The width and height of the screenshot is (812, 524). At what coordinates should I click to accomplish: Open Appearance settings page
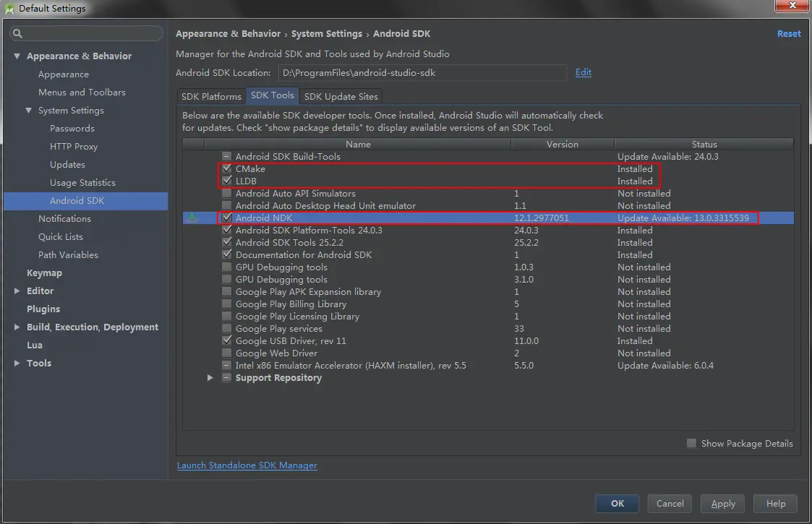[x=63, y=74]
